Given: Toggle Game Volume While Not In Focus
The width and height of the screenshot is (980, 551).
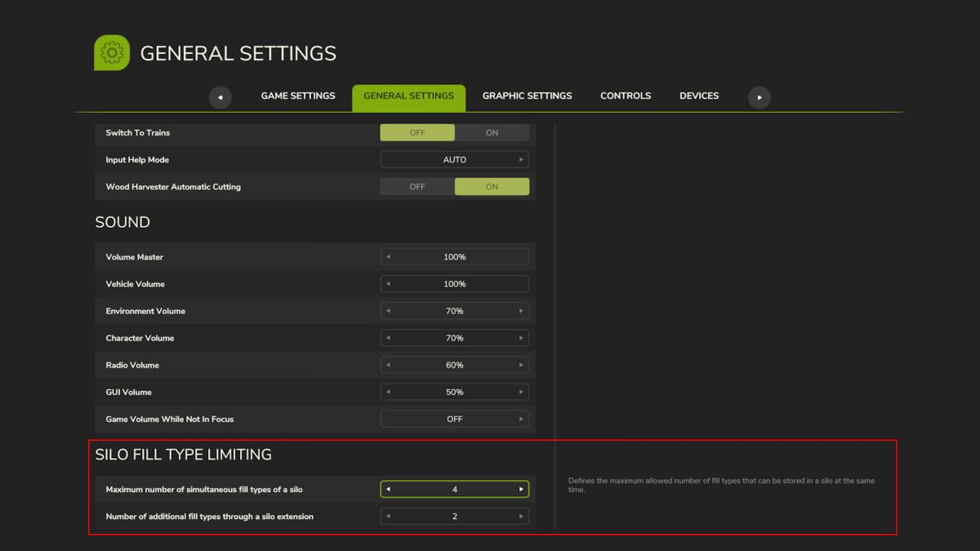Looking at the screenshot, I should pyautogui.click(x=455, y=419).
